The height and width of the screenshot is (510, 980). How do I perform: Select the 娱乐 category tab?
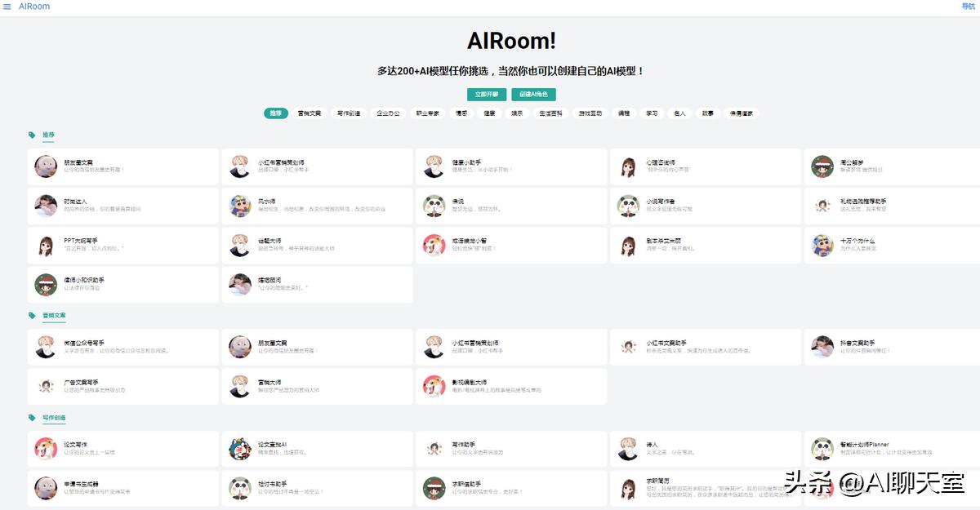click(517, 113)
